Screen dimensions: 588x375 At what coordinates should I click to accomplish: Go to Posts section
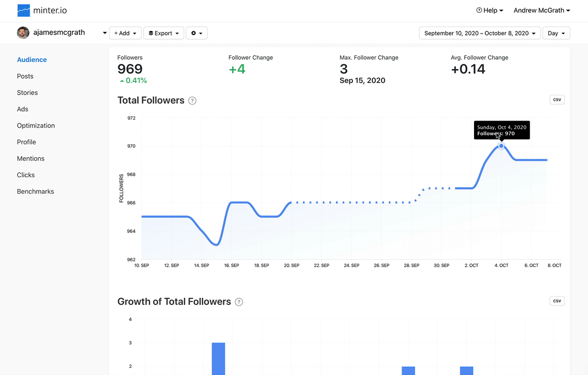point(25,76)
